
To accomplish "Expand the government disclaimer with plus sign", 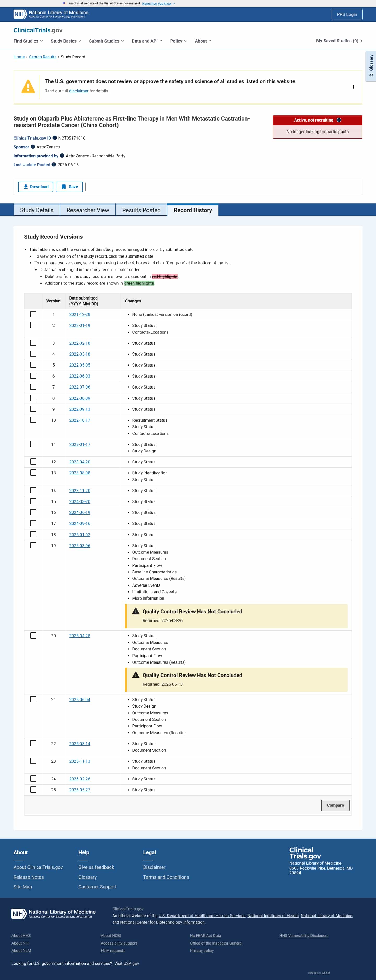I will [353, 87].
